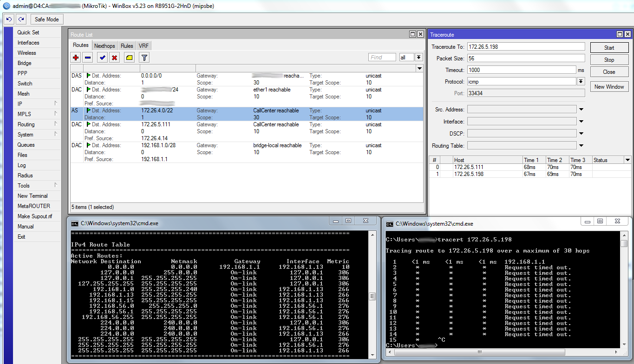The image size is (634, 364).
Task: Expand the System submenu
Action: [38, 135]
